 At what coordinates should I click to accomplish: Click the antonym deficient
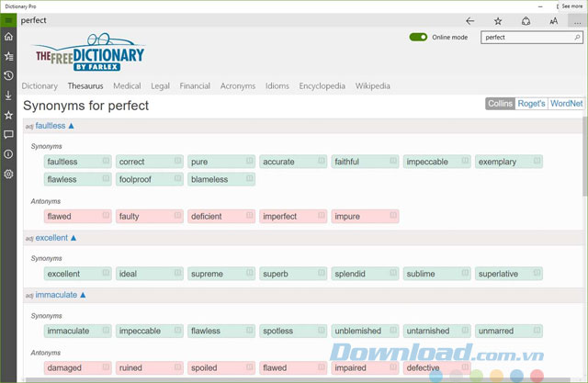tap(221, 217)
